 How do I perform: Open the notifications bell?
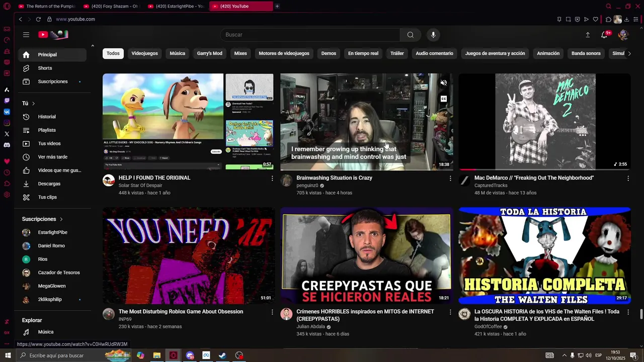604,35
